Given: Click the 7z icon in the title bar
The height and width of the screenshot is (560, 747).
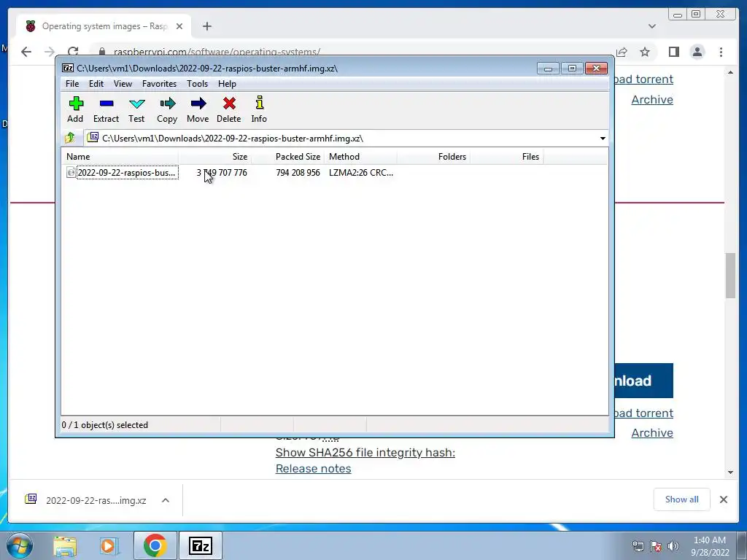Looking at the screenshot, I should click(x=68, y=68).
